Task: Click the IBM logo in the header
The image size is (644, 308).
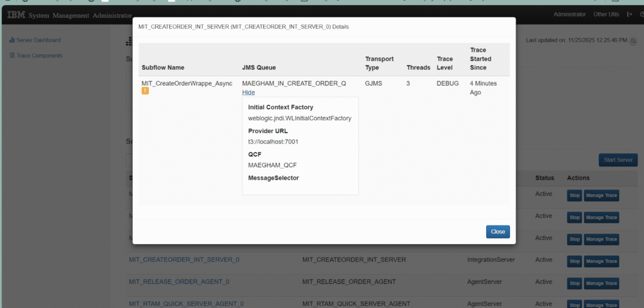Action: point(16,14)
